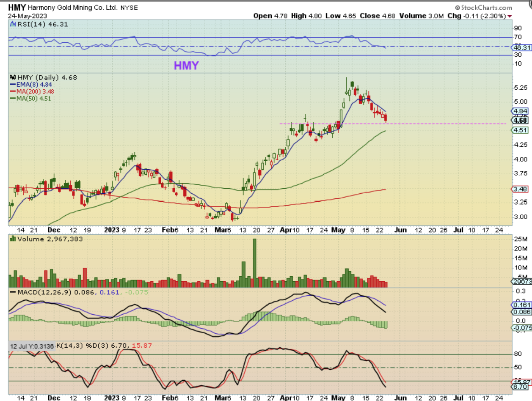Click the 4.84 EMA price tag on the right axis
The image size is (532, 401).
point(520,111)
